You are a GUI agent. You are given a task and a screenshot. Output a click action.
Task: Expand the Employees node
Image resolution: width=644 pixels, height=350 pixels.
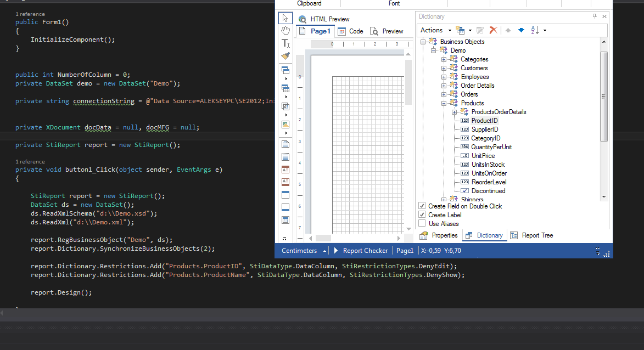tap(444, 77)
